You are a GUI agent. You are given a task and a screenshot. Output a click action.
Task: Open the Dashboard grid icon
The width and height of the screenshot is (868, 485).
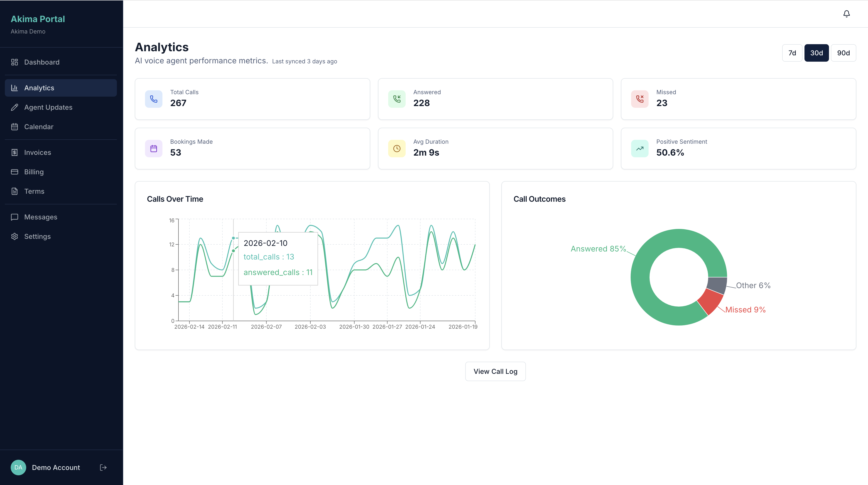point(15,62)
